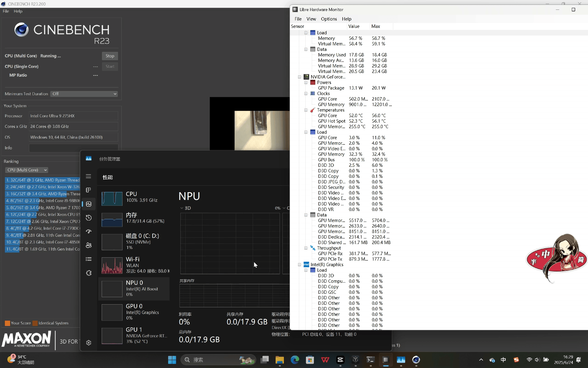
Task: Click NVIDIA GeForce graphics card icon
Action: coord(306,77)
